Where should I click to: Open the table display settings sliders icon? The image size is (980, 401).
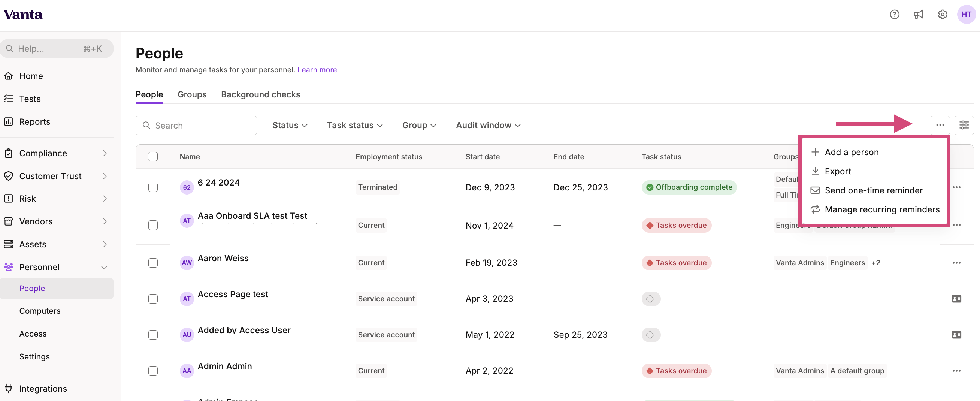(964, 125)
